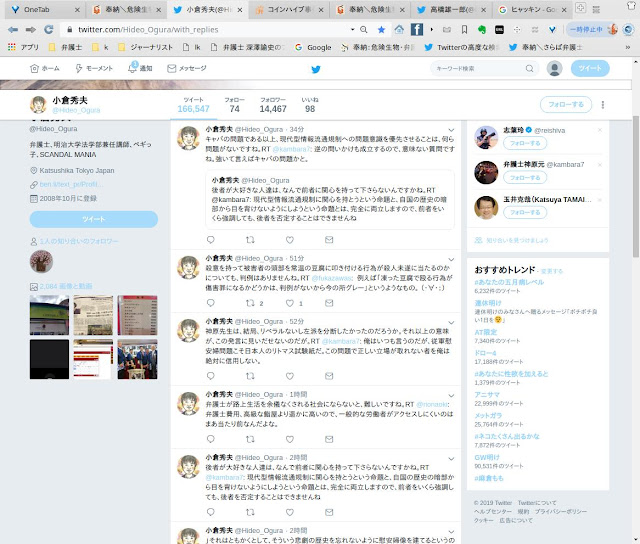Open the ジャーナリスト bookmark folder
This screenshot has width=640, height=544.
(x=146, y=47)
